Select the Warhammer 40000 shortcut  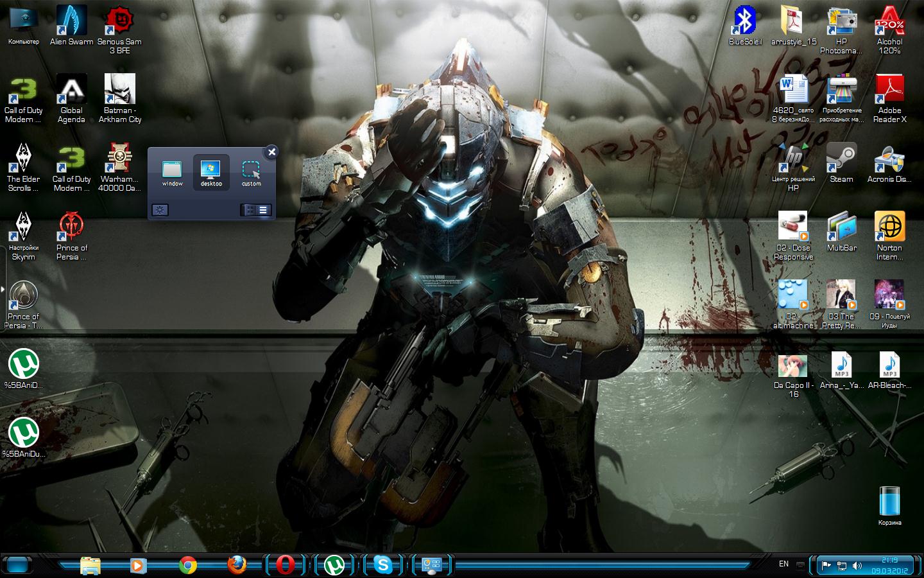pyautogui.click(x=119, y=167)
